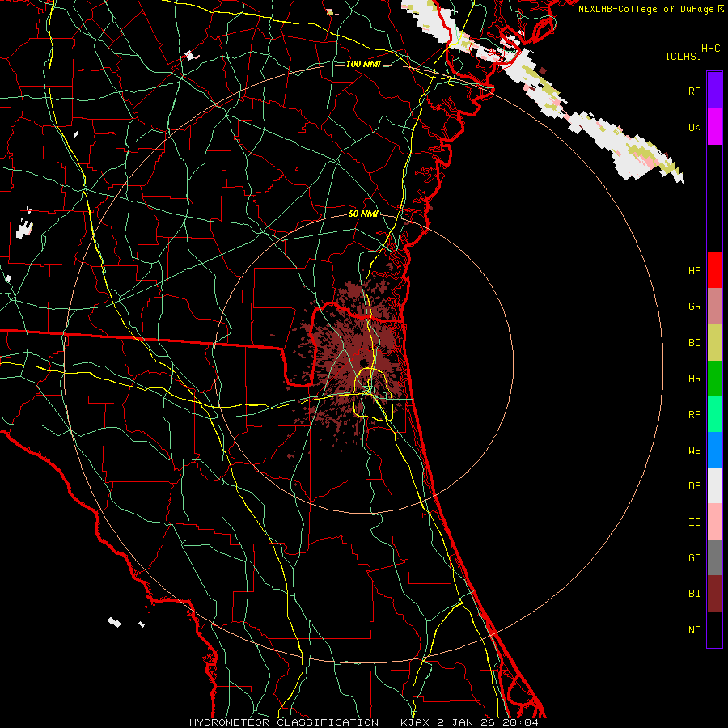Viewport: 728px width, 728px height.
Task: Click the WS blue legend swatch
Action: pos(714,450)
